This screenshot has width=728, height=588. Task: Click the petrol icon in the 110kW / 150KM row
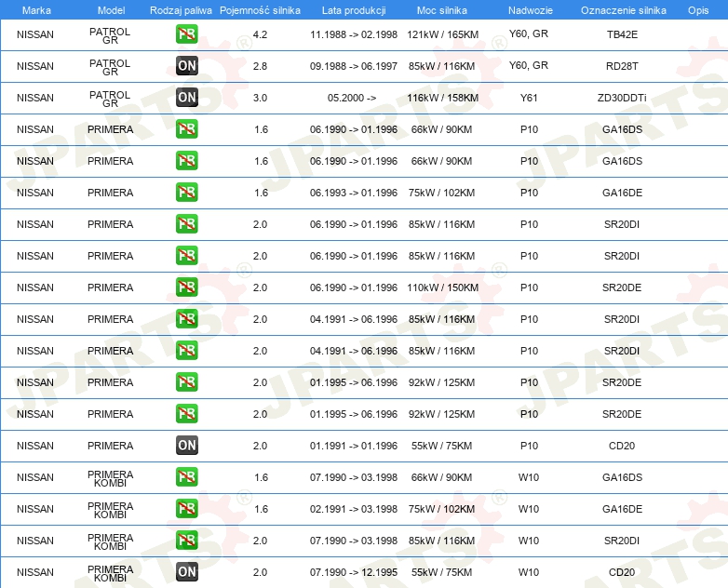(186, 287)
